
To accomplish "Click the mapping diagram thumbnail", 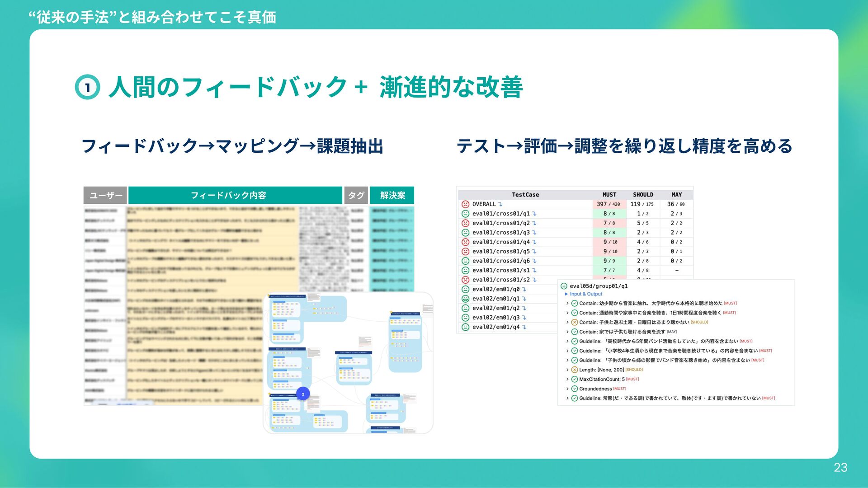I will click(x=348, y=363).
